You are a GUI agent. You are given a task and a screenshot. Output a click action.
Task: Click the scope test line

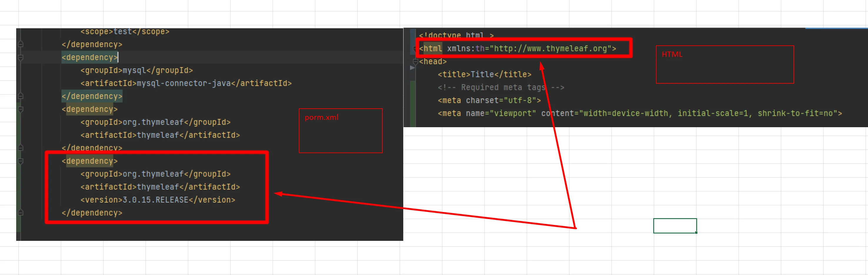point(125,32)
